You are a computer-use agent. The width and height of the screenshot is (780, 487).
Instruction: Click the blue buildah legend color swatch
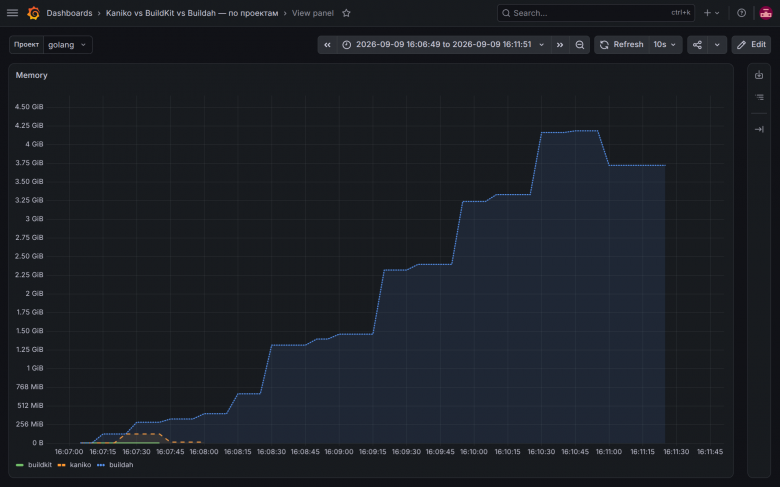tap(101, 465)
